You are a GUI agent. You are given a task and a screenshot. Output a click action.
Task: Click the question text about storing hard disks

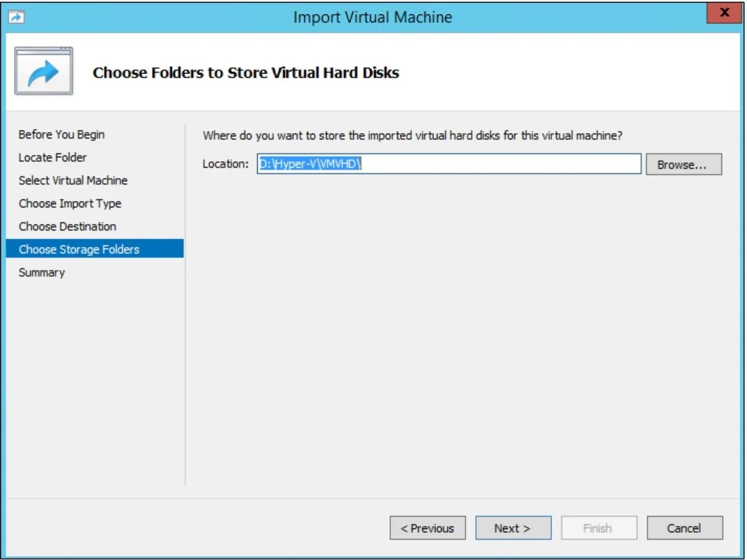pyautogui.click(x=417, y=135)
